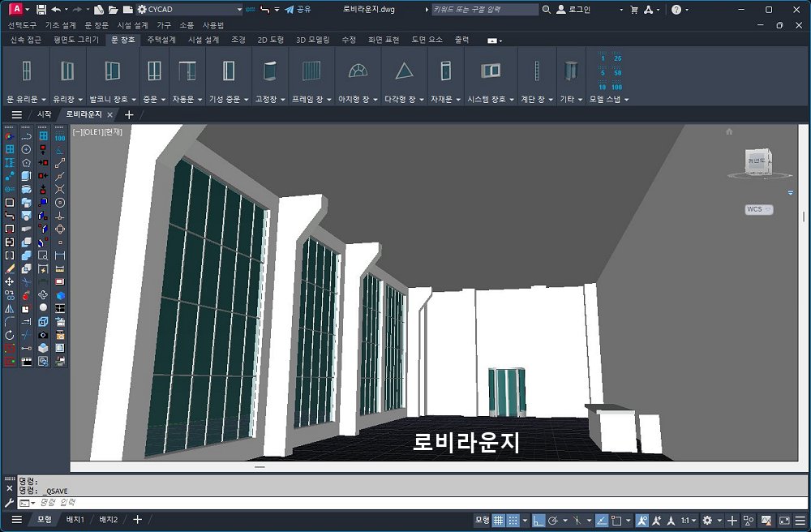This screenshot has height=532, width=811.
Task: Choose the automatic door (자동문) icon
Action: (x=188, y=71)
